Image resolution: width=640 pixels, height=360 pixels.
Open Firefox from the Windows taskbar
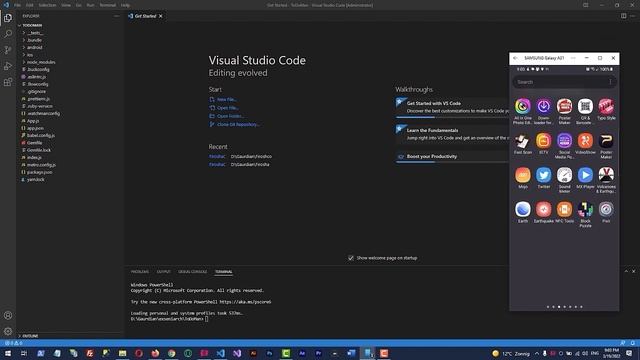tap(155, 353)
